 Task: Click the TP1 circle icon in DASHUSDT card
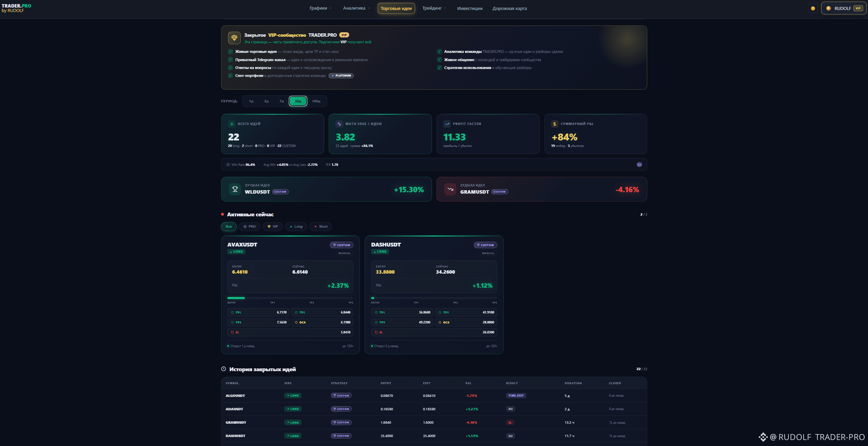tap(376, 312)
